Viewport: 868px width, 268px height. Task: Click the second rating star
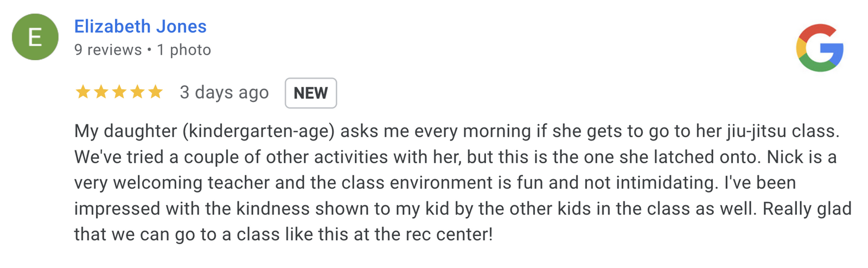(x=101, y=92)
